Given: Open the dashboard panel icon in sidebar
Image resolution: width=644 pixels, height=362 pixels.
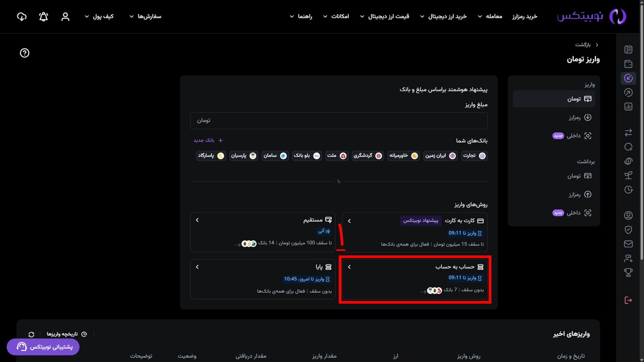Looking at the screenshot, I should [628, 50].
